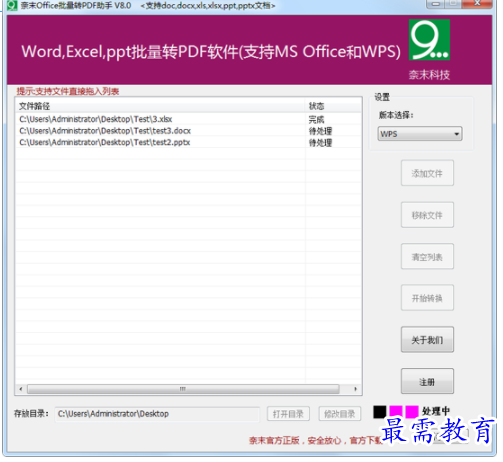Click the 添加文件 button
The height and width of the screenshot is (462, 503).
coord(427,173)
